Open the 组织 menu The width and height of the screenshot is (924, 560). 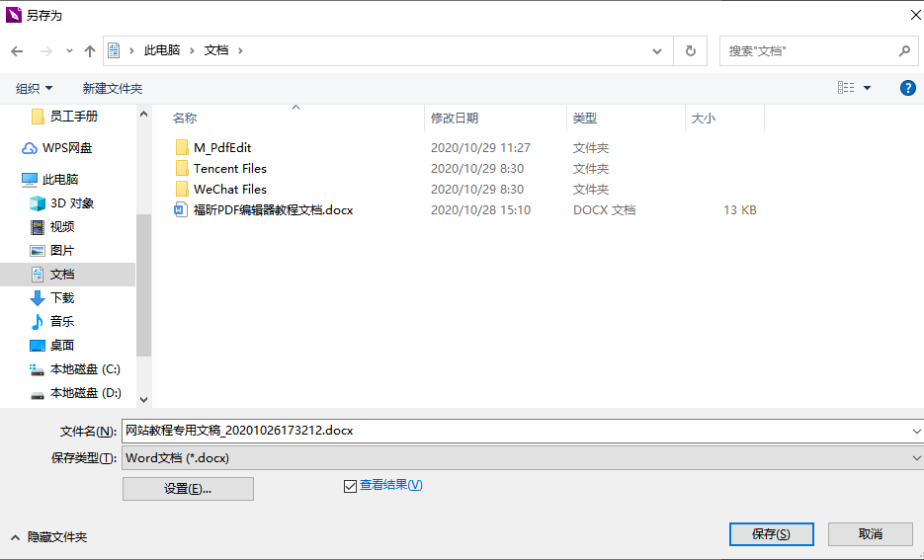click(x=34, y=88)
